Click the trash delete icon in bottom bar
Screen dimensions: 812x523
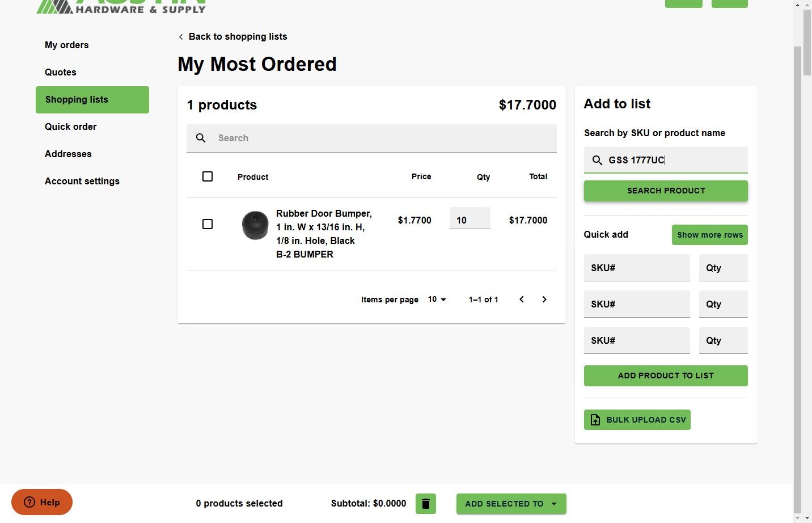pos(426,504)
